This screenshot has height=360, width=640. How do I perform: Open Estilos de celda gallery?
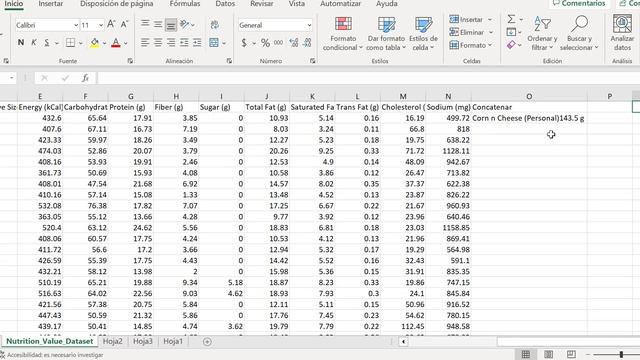[423, 34]
